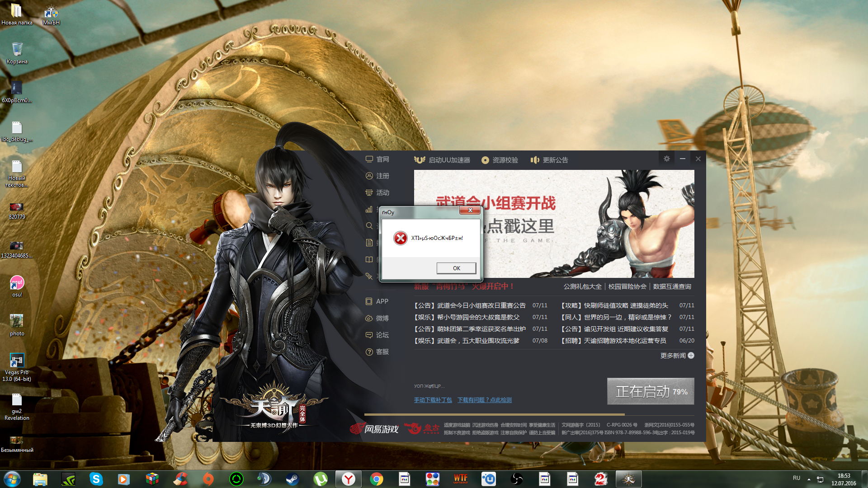The width and height of the screenshot is (868, 488).
Task: Click the RU language indicator in tray
Action: coord(797,478)
